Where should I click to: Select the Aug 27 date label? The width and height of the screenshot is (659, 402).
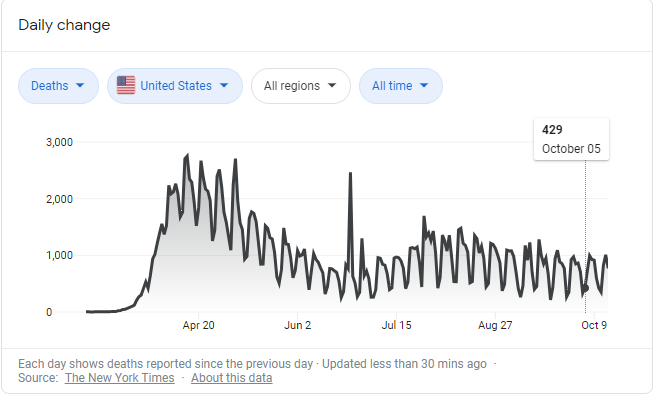496,325
